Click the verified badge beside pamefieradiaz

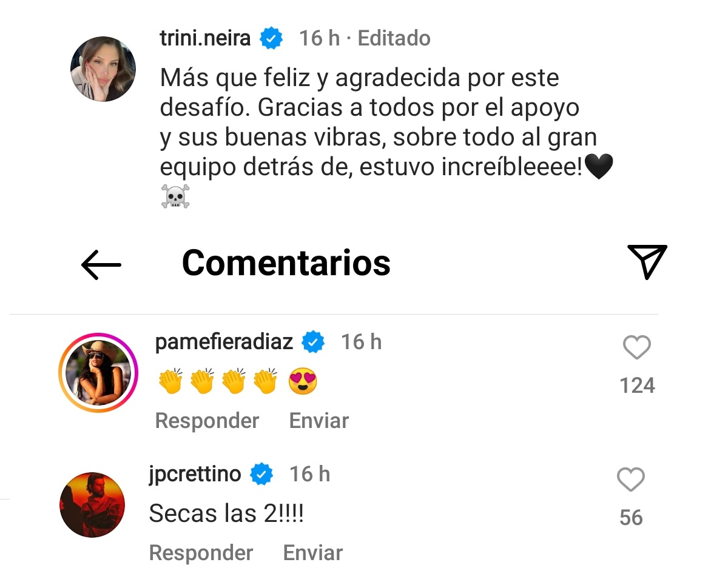(x=312, y=341)
